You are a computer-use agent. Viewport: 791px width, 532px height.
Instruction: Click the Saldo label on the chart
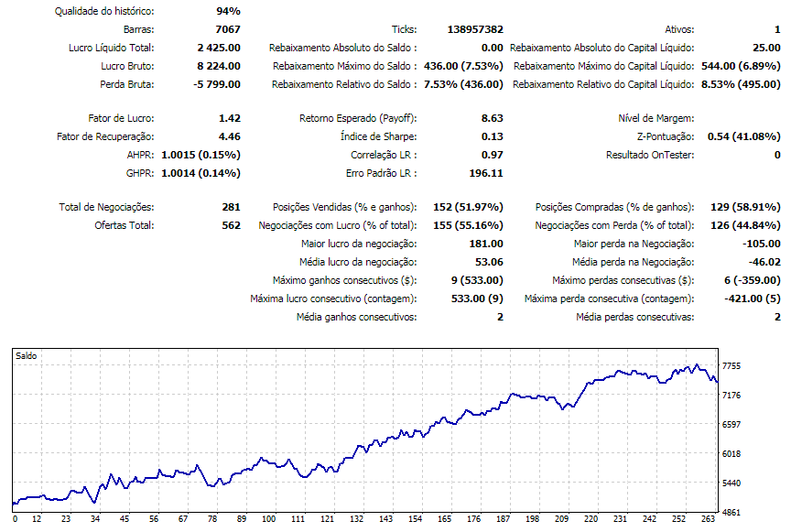pos(27,355)
